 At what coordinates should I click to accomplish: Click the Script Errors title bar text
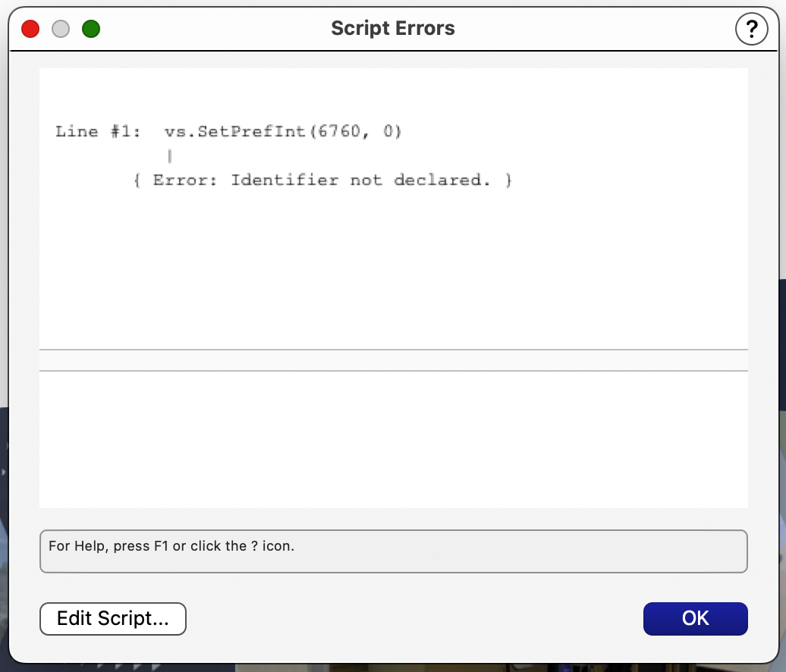[x=392, y=29]
